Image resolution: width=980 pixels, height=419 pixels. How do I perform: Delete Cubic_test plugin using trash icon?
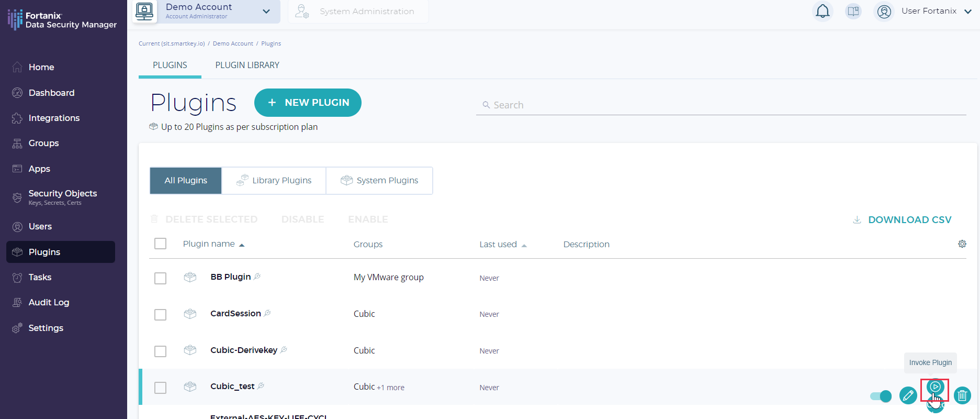(962, 395)
